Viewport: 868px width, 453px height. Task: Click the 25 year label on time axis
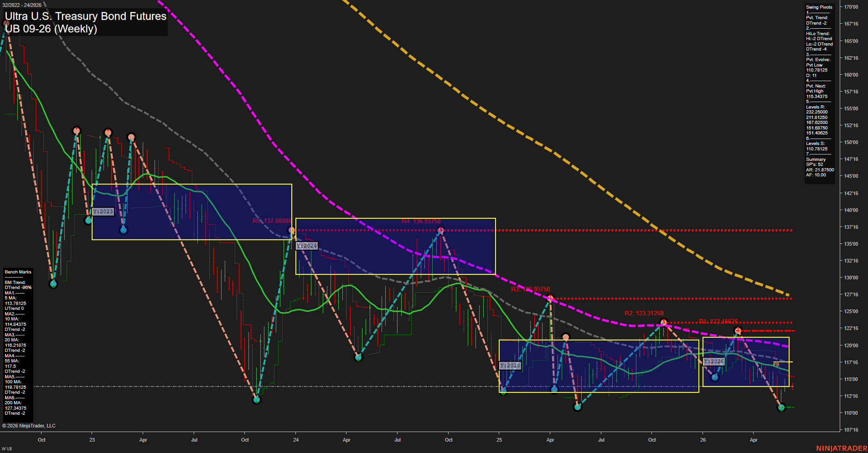[499, 440]
